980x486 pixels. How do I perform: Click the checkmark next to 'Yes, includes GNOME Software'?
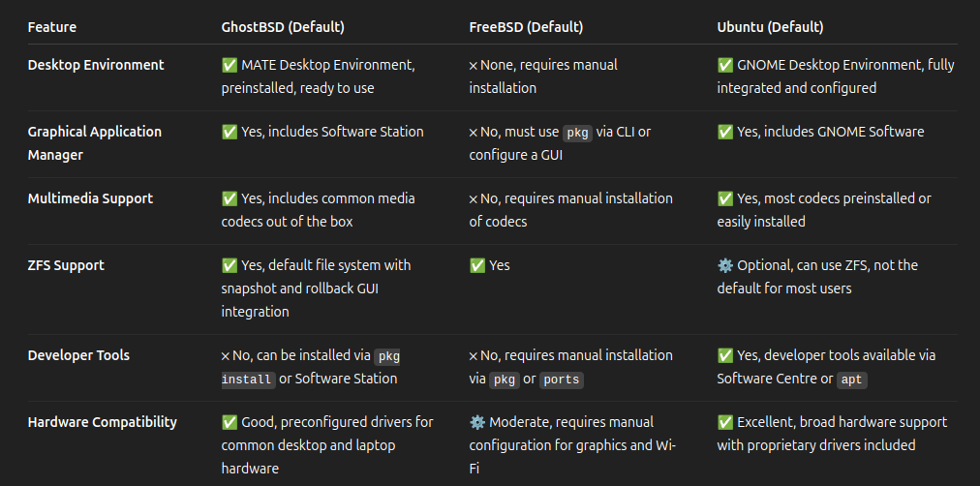coord(725,132)
